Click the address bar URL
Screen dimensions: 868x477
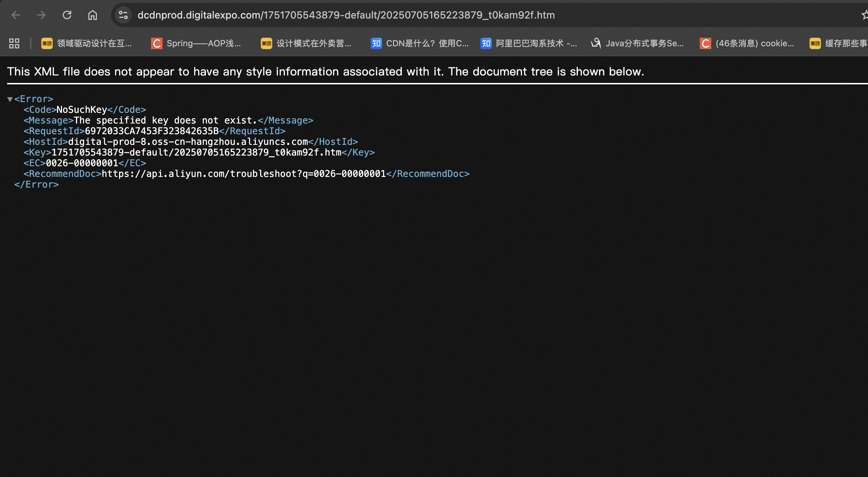coord(346,15)
